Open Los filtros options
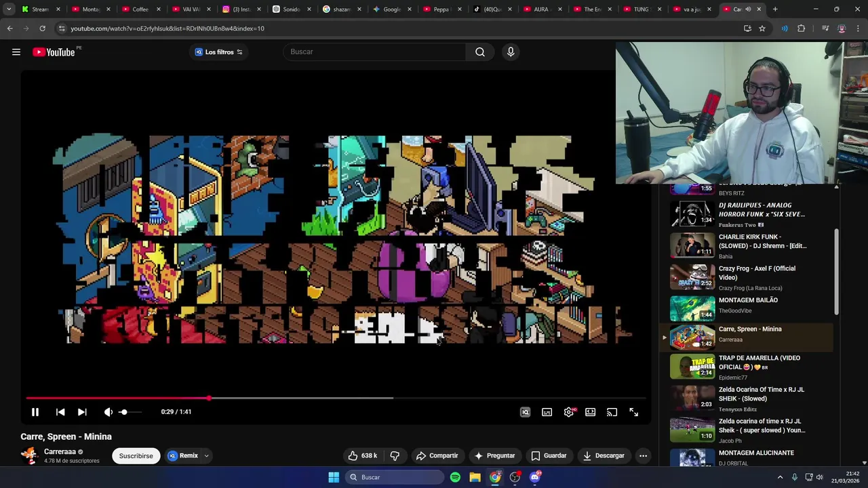 coord(218,52)
